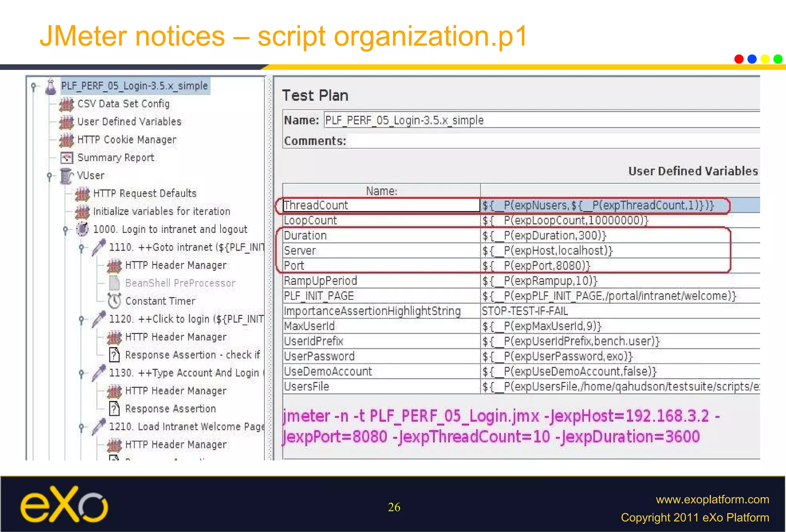Click the 1130. Type Account pipette icon
The height and width of the screenshot is (532, 786).
(99, 373)
